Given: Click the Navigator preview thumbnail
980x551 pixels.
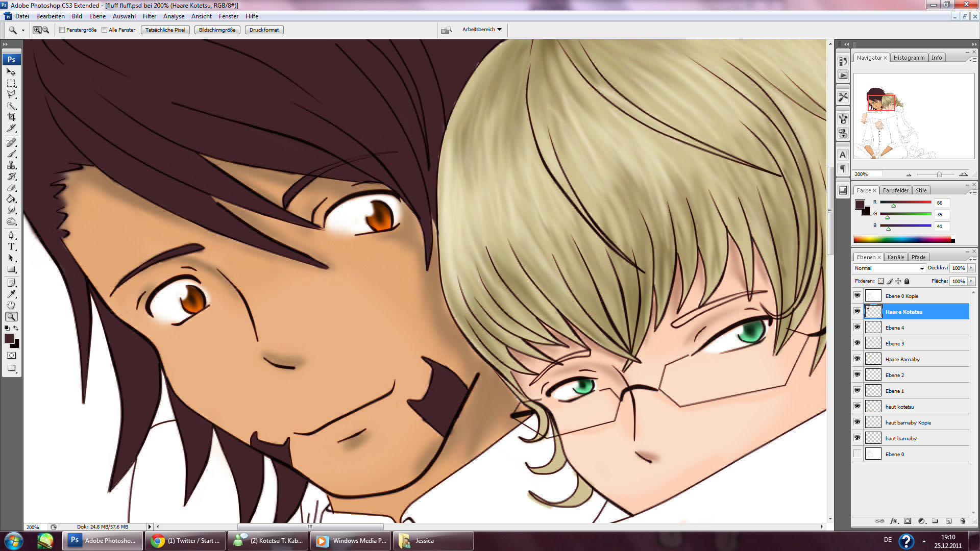Looking at the screenshot, I should [914, 116].
